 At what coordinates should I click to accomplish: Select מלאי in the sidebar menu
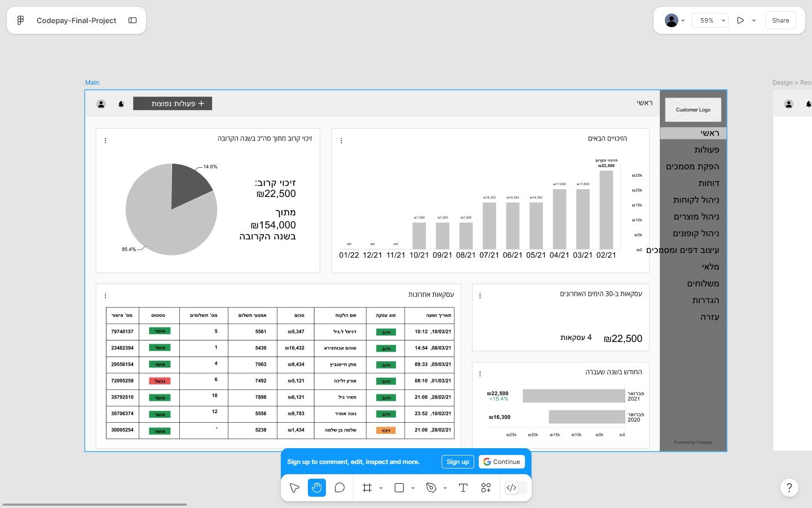[710, 266]
